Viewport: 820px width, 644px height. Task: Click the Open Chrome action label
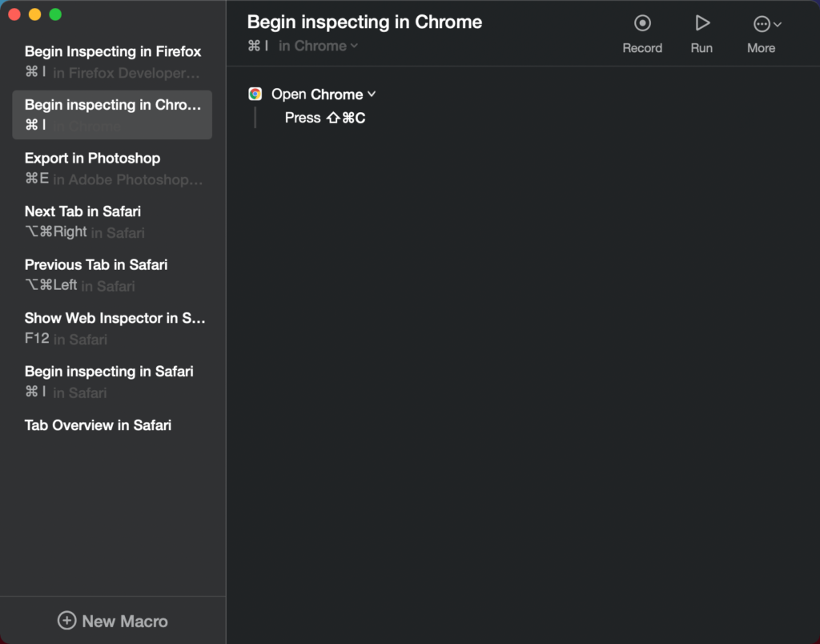pyautogui.click(x=317, y=95)
